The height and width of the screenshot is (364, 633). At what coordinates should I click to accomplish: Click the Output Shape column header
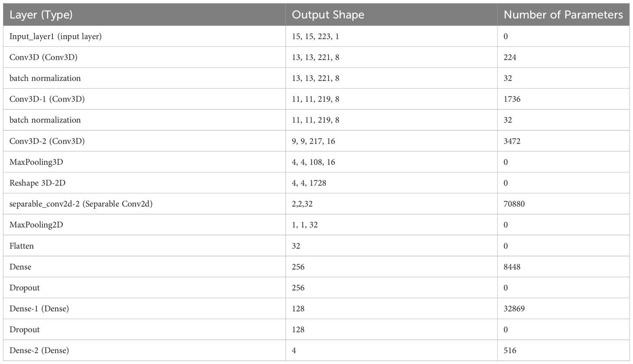328,15
